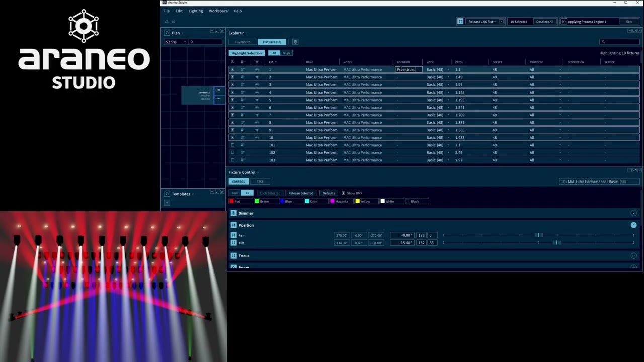644x362 pixels.
Task: Uncheck the checkbox for fixture 4
Action: pos(232,93)
